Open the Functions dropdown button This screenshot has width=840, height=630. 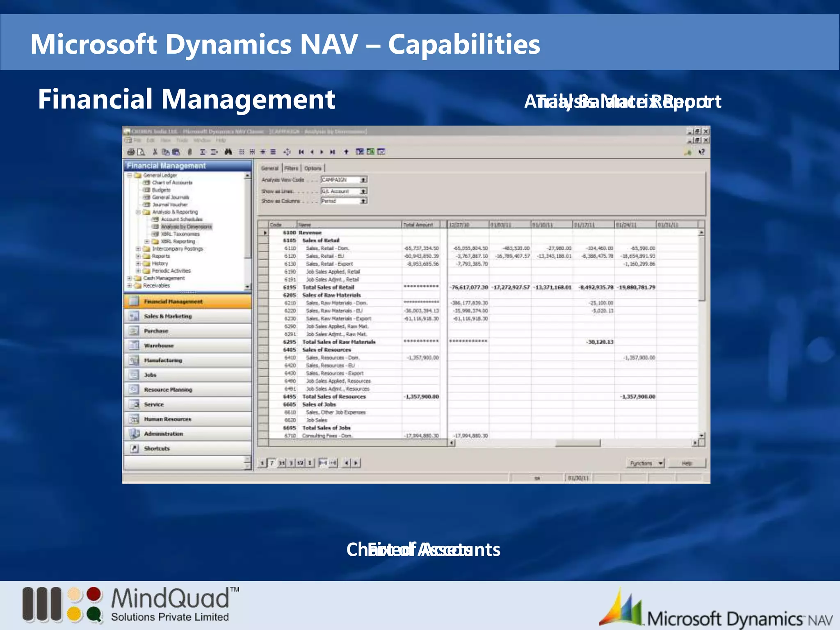[x=645, y=463]
